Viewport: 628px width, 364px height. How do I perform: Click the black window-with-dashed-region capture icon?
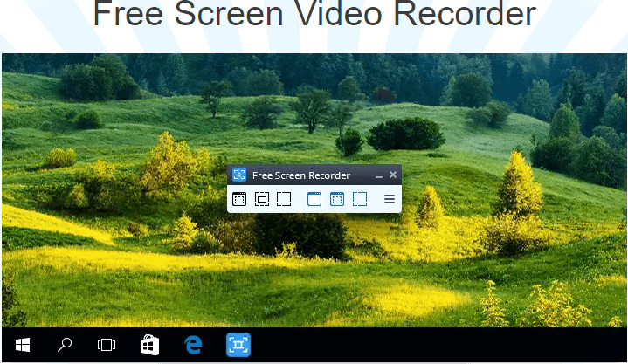pyautogui.click(x=239, y=199)
